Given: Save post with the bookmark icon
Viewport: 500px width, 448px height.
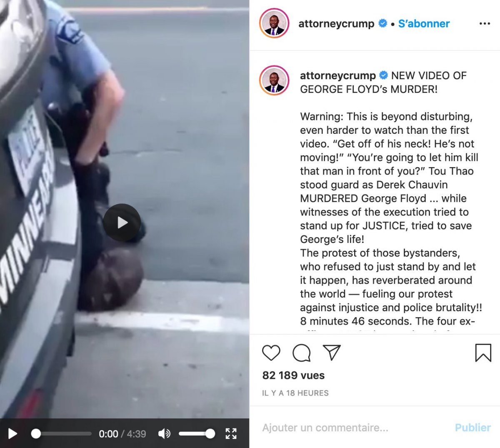Looking at the screenshot, I should coord(483,353).
